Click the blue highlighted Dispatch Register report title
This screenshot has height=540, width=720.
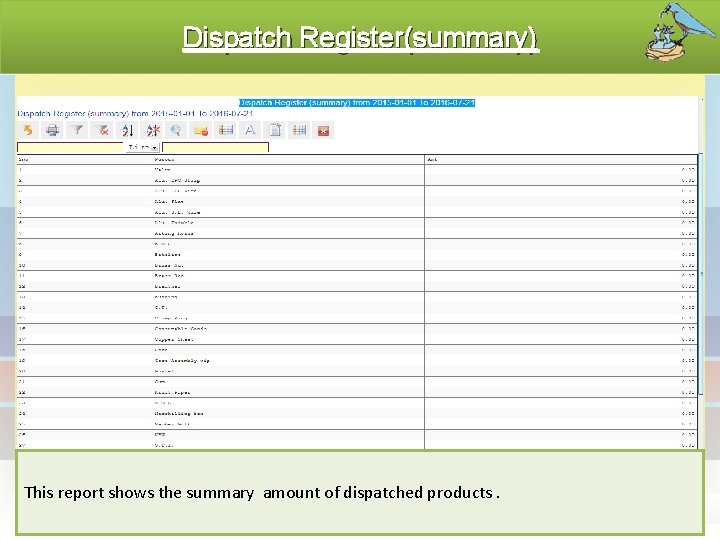click(x=357, y=102)
